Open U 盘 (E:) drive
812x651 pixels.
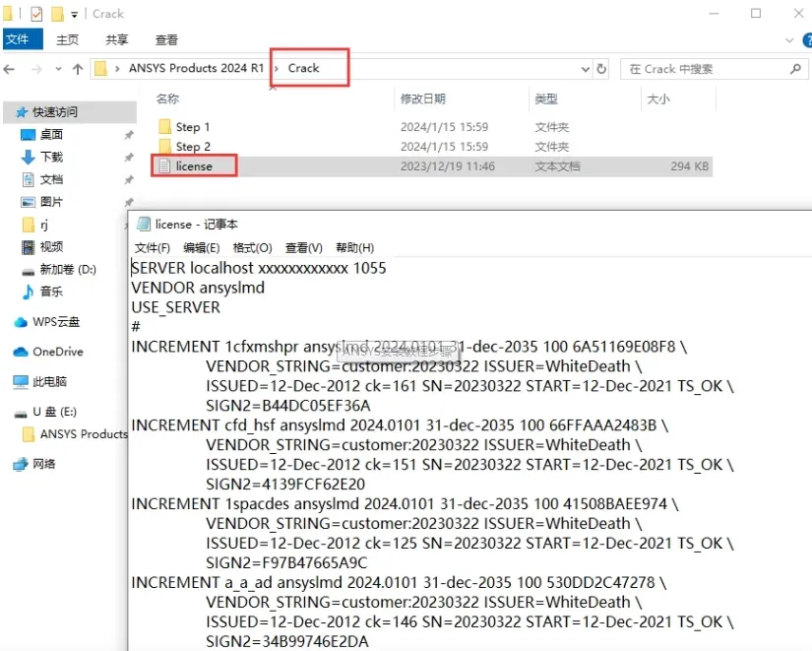coord(54,412)
